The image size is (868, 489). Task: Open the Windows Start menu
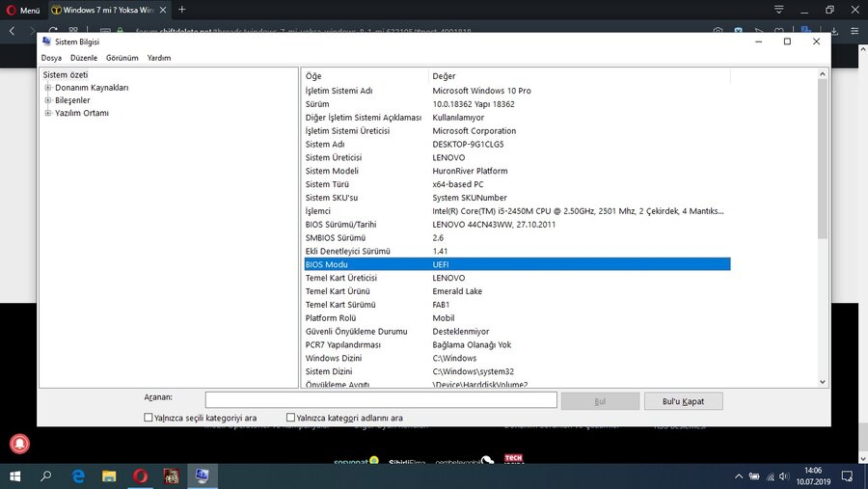[x=14, y=476]
